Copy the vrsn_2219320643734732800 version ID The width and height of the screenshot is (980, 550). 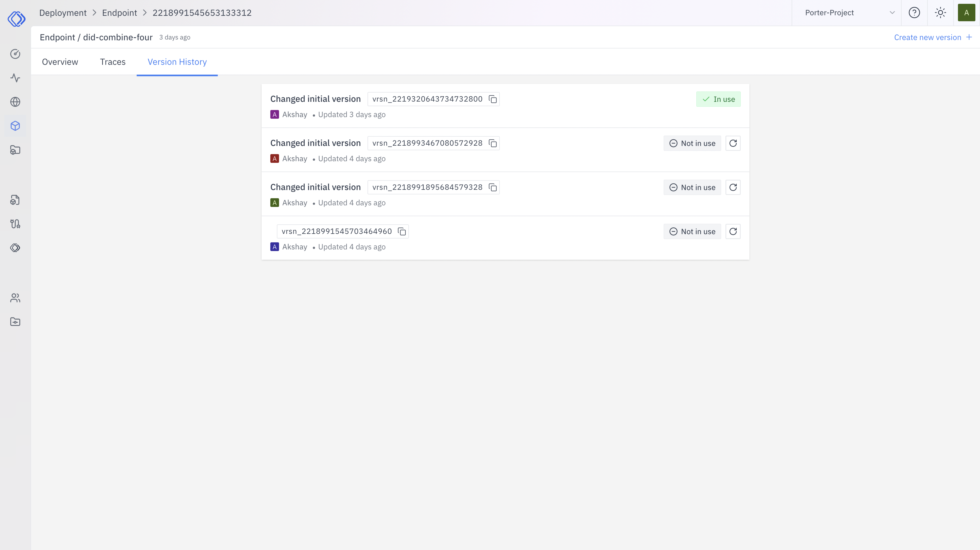click(492, 99)
